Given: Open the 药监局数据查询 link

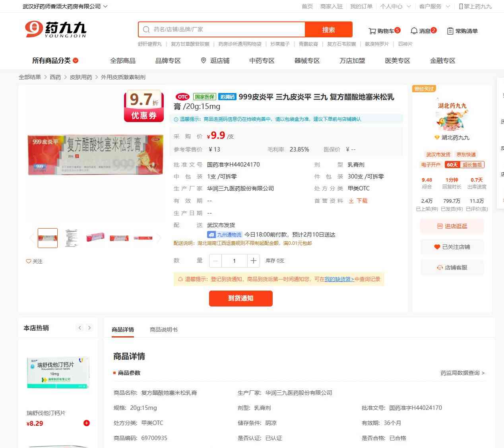Looking at the screenshot, I should [463, 373].
